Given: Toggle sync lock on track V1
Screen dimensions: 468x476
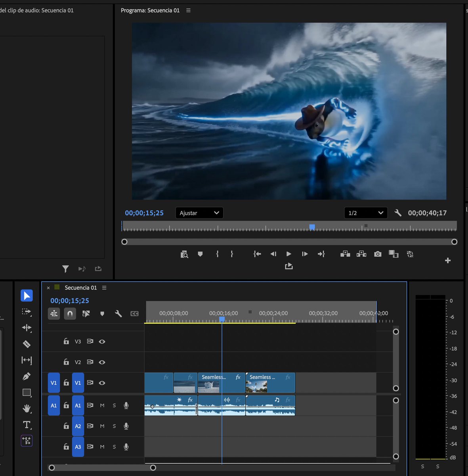Looking at the screenshot, I should tap(90, 383).
